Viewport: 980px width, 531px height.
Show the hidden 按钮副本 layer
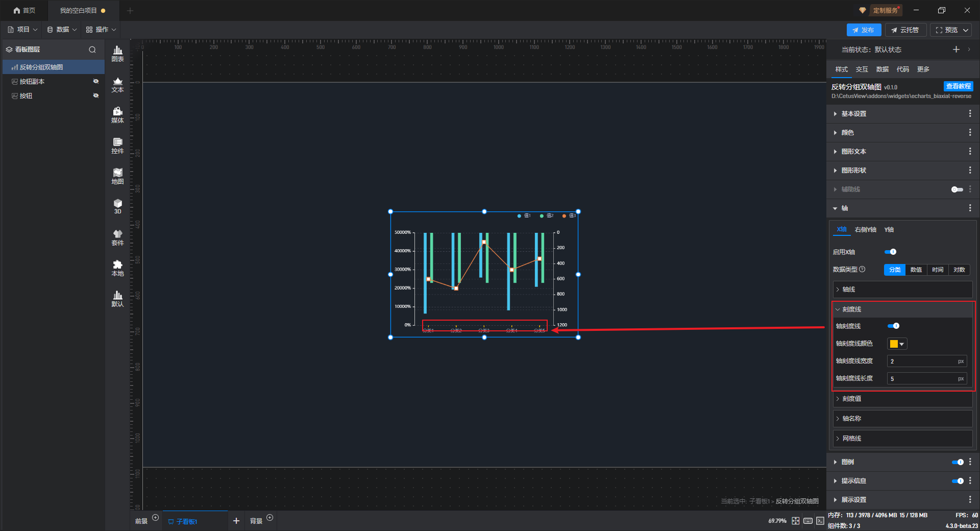click(x=95, y=82)
